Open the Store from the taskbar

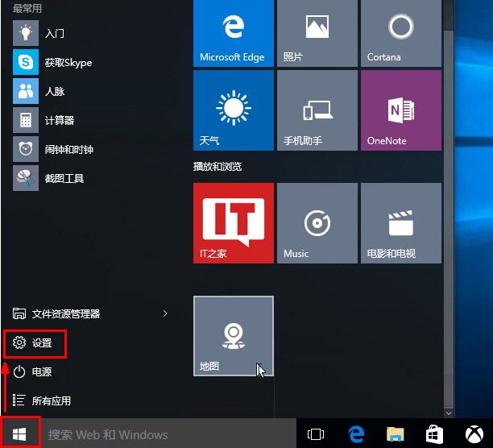[x=435, y=434]
